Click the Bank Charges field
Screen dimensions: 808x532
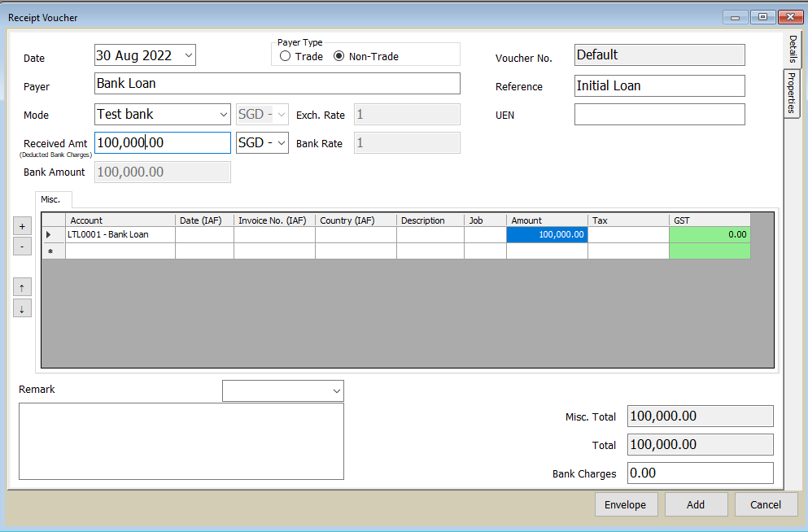pyautogui.click(x=701, y=473)
